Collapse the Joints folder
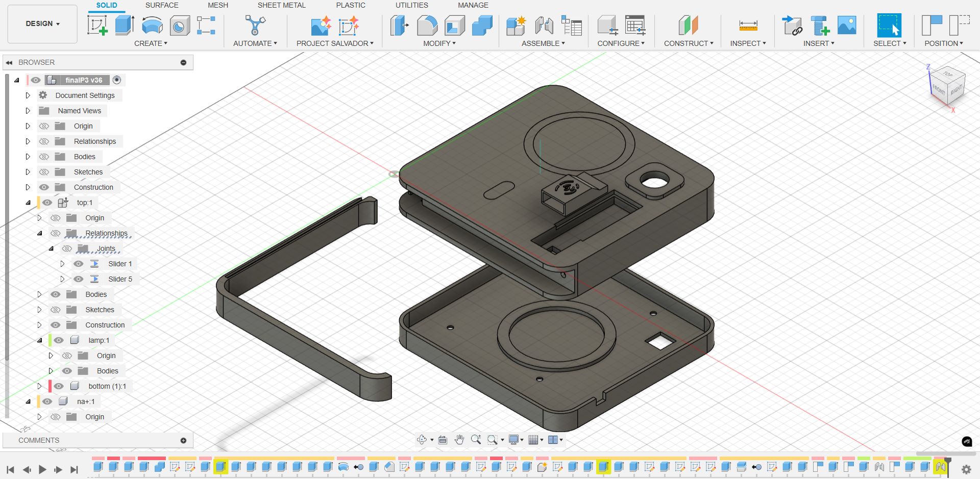This screenshot has height=479, width=980. tap(51, 248)
